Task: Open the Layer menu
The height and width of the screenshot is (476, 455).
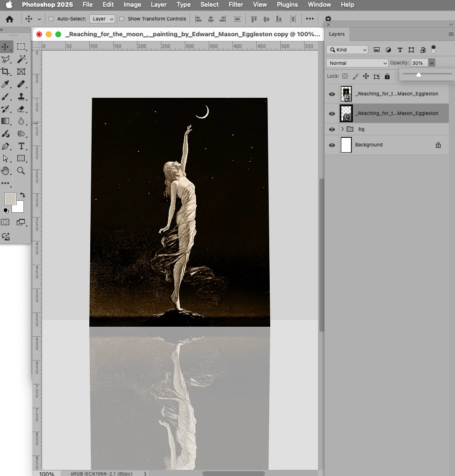Action: tap(159, 5)
